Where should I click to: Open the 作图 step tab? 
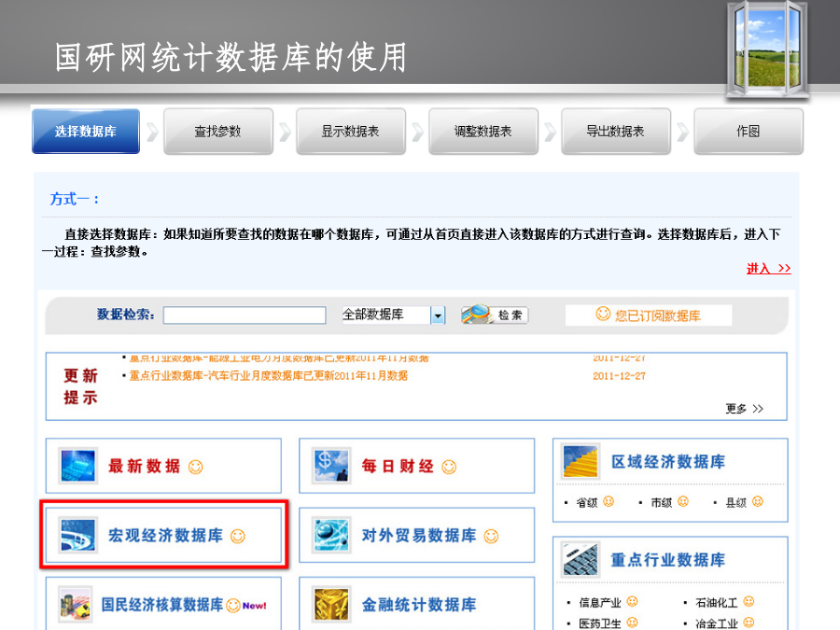coord(749,132)
